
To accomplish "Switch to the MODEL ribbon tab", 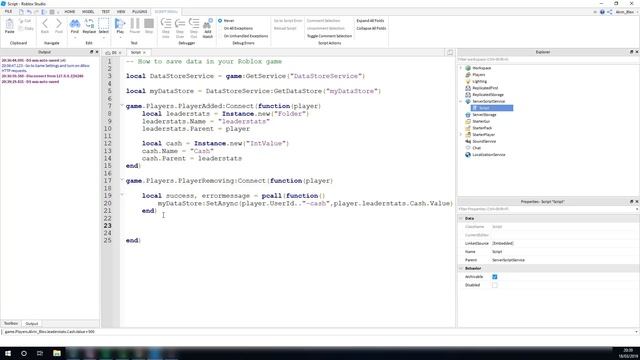I will click(x=88, y=11).
